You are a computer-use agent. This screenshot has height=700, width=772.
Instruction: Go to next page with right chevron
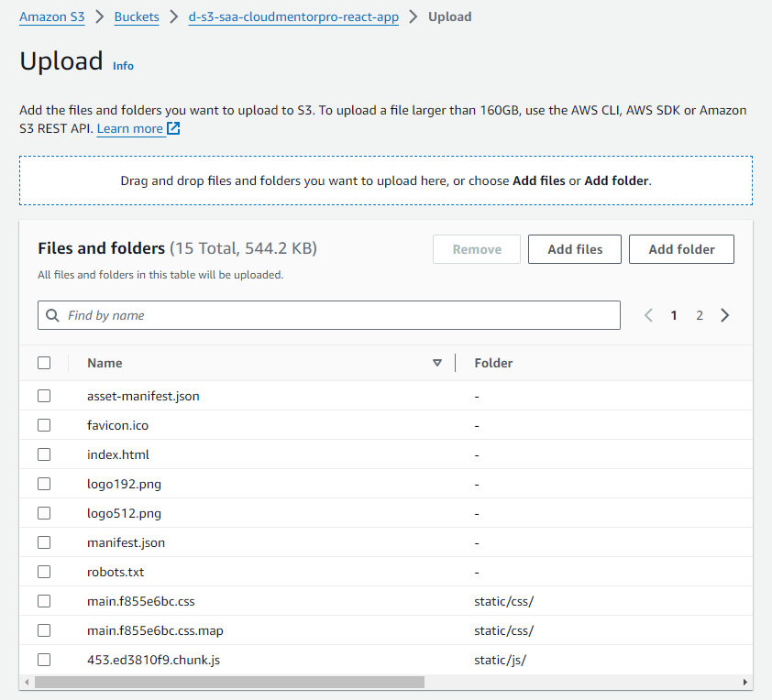[725, 315]
